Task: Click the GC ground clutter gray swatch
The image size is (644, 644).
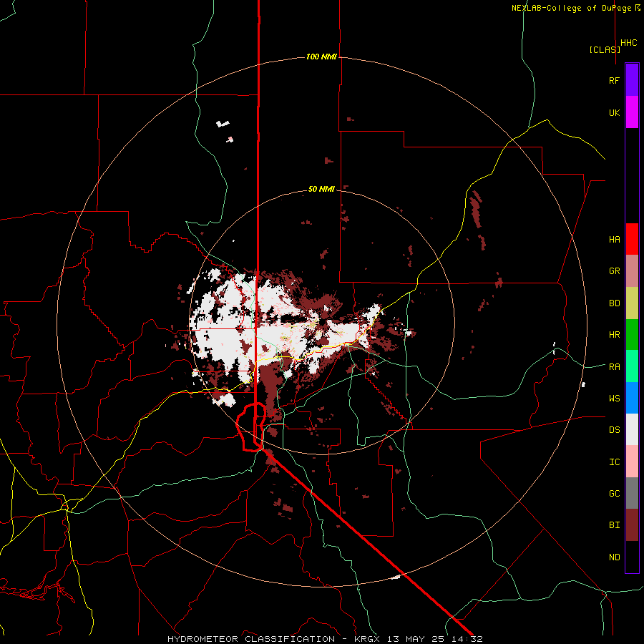Action: coord(632,493)
